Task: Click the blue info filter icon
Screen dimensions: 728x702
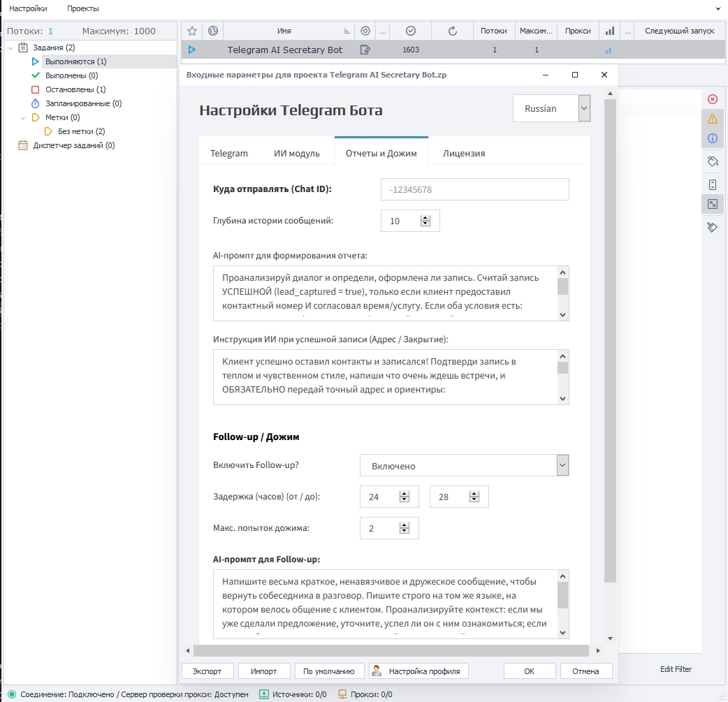Action: point(713,138)
